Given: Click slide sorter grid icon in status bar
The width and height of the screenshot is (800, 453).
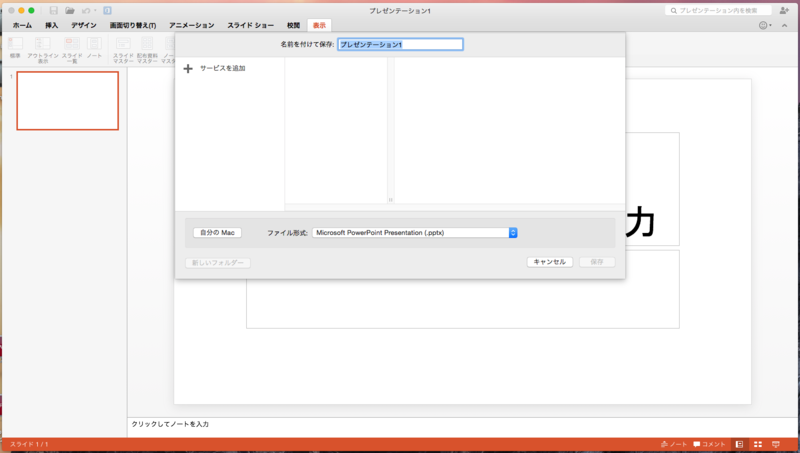Looking at the screenshot, I should click(758, 444).
